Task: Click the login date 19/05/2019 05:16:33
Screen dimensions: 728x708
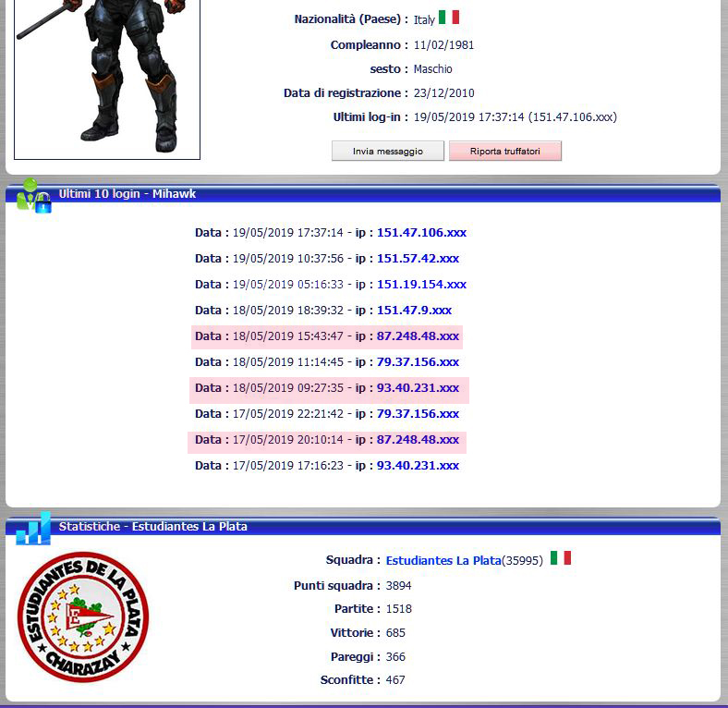Action: pos(288,285)
